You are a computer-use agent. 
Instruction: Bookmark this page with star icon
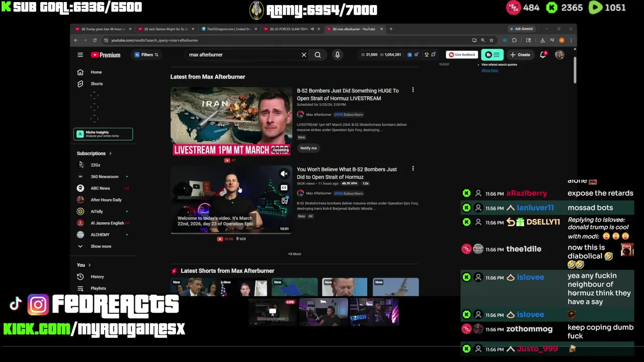coord(492,40)
